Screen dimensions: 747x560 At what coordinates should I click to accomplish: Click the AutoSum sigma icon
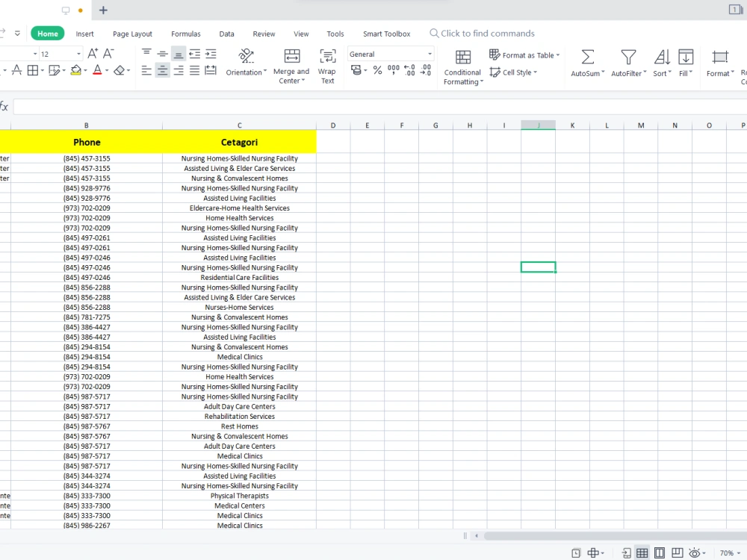tap(588, 57)
